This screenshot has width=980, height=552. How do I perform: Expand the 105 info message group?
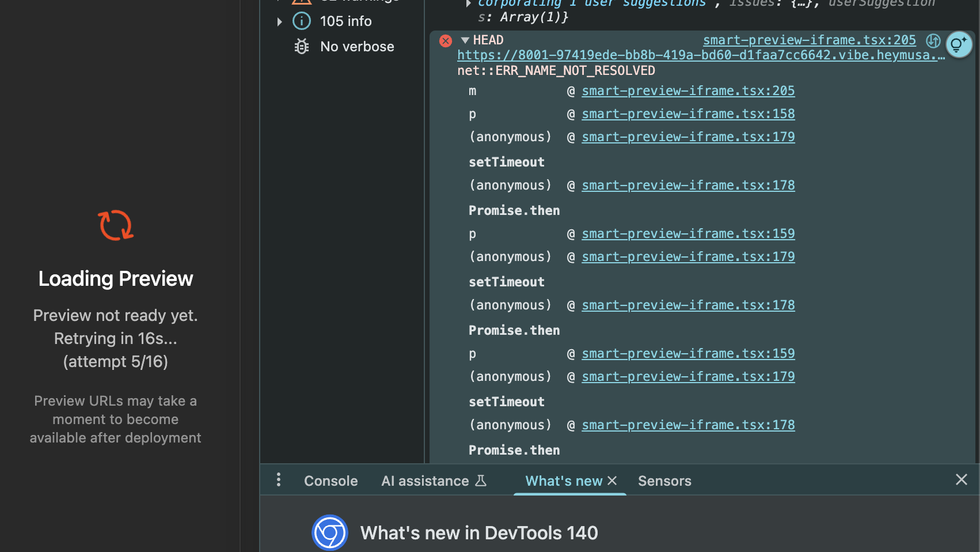tap(280, 22)
